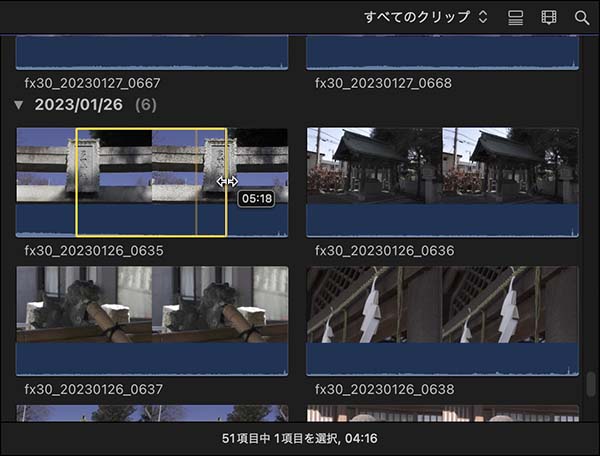Select clip thumbnail fx30_20230126_0638

point(442,321)
